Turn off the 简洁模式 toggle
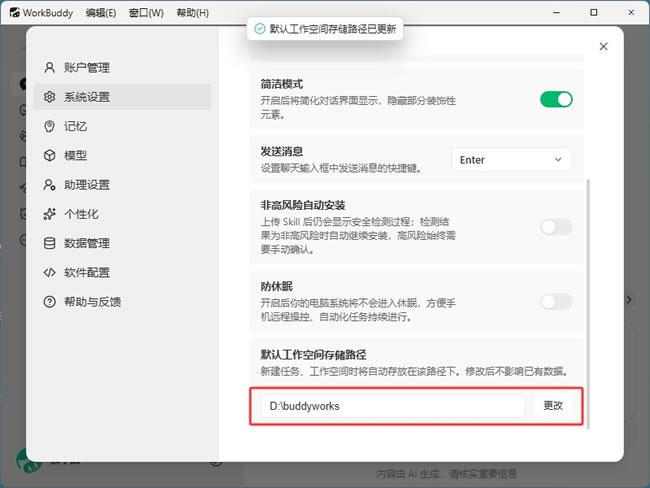The image size is (650, 488). [556, 100]
